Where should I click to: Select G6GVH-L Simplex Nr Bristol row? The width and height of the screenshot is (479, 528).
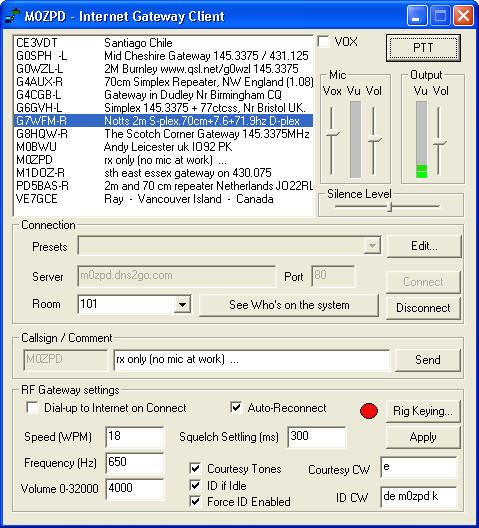click(164, 108)
